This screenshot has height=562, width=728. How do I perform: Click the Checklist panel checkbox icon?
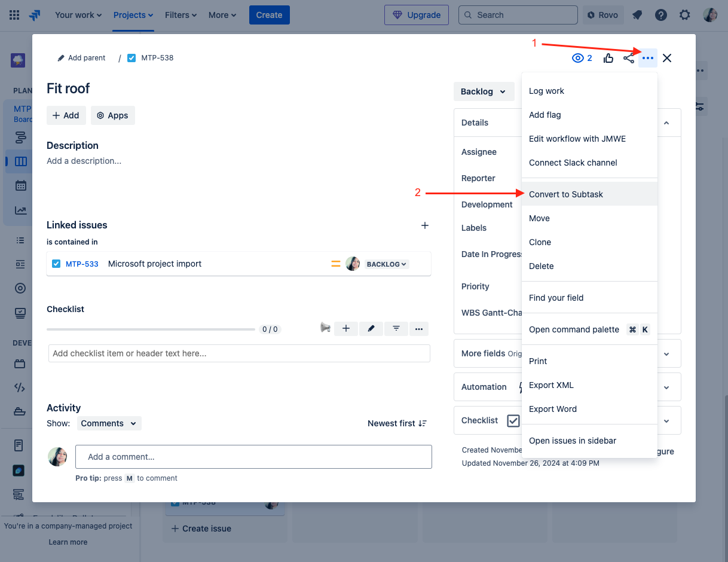click(x=513, y=421)
